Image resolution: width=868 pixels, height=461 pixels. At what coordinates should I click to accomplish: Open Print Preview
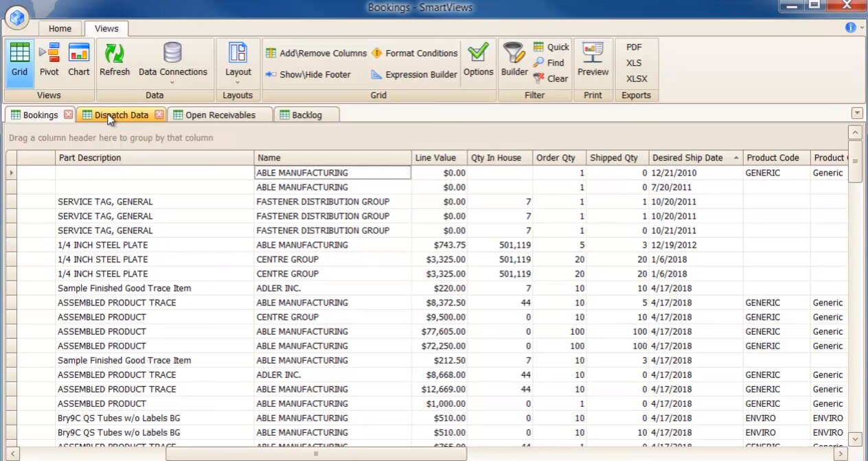tap(593, 60)
